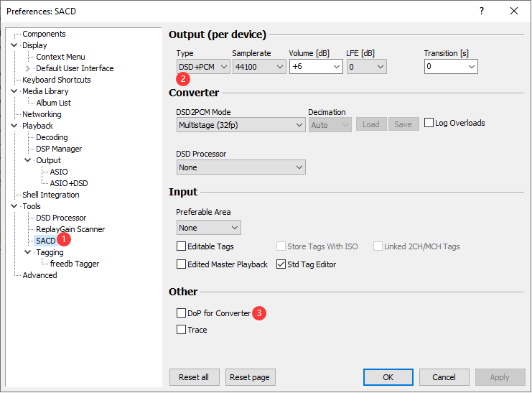Select ASIO+DSD in the tree
The width and height of the screenshot is (532, 393).
click(x=69, y=183)
